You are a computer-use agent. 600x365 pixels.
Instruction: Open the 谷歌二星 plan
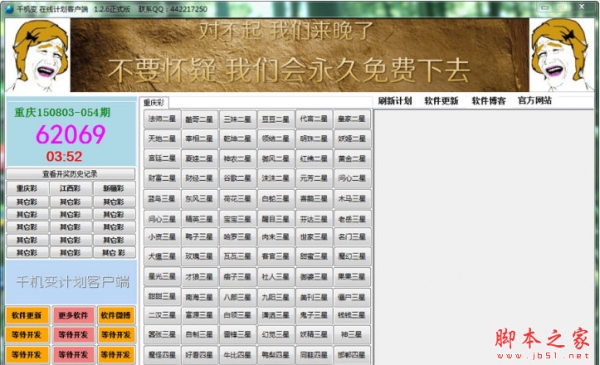(238, 178)
